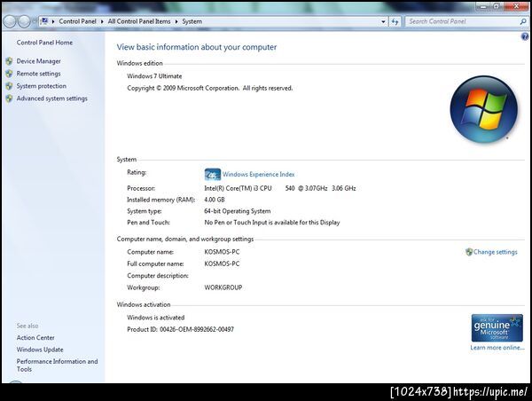Open Device Manager link
Screen dimensions: 532x401
tap(39, 61)
